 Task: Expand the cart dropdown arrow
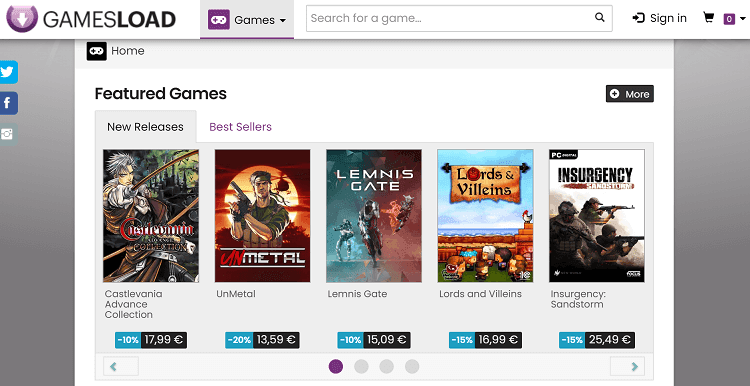tap(742, 19)
